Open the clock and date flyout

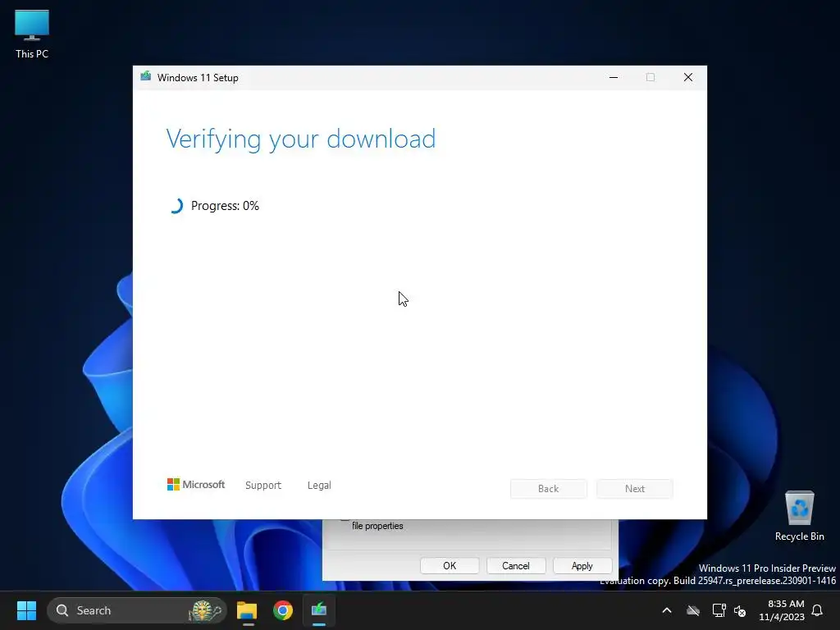782,610
